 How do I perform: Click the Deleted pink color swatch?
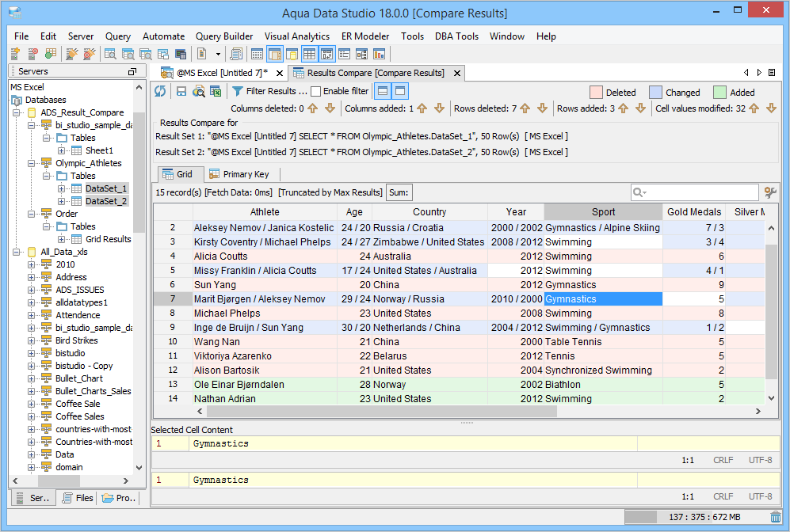[596, 92]
